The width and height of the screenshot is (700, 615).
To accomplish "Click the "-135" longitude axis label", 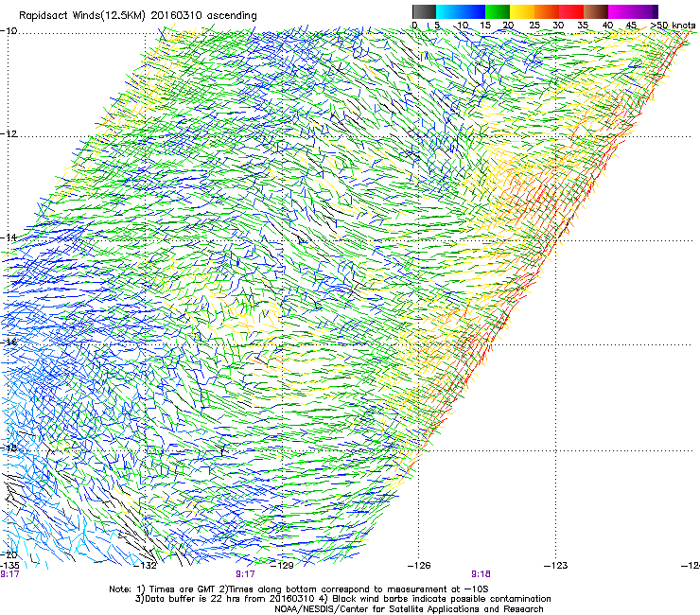I will point(9,566).
